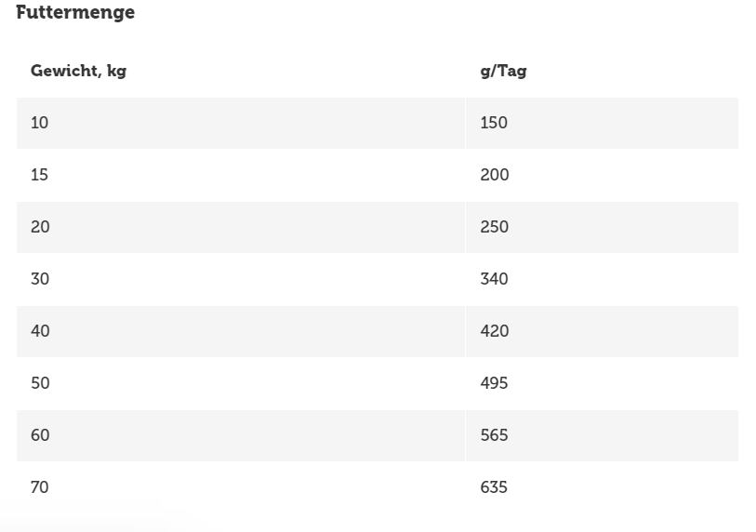
Task: Click the "Gewicht, kg" column header
Action: pos(78,71)
